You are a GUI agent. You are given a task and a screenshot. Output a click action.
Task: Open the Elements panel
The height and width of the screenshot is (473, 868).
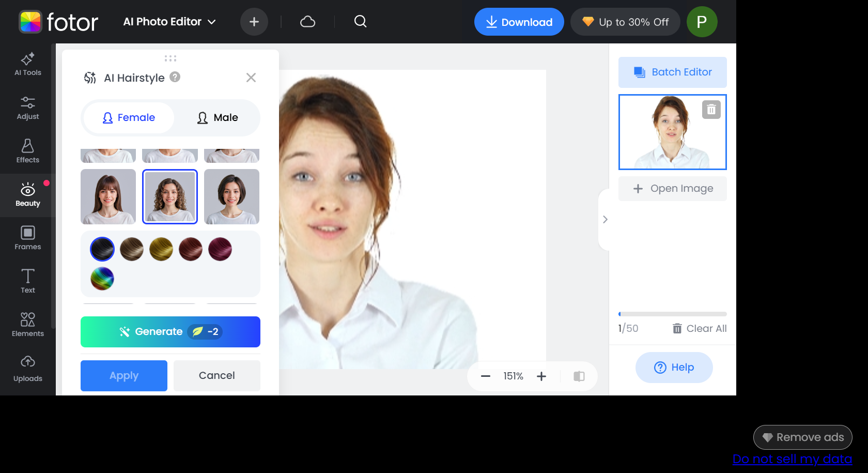(x=28, y=325)
